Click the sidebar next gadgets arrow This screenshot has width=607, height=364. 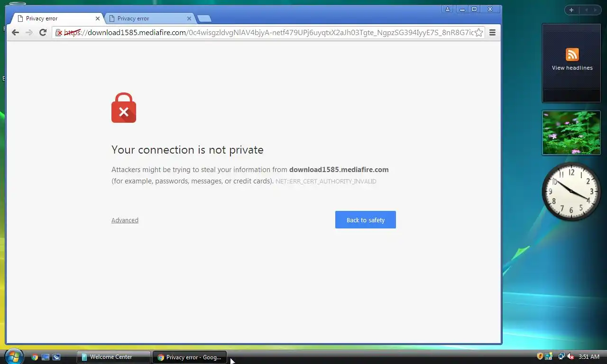pos(595,10)
